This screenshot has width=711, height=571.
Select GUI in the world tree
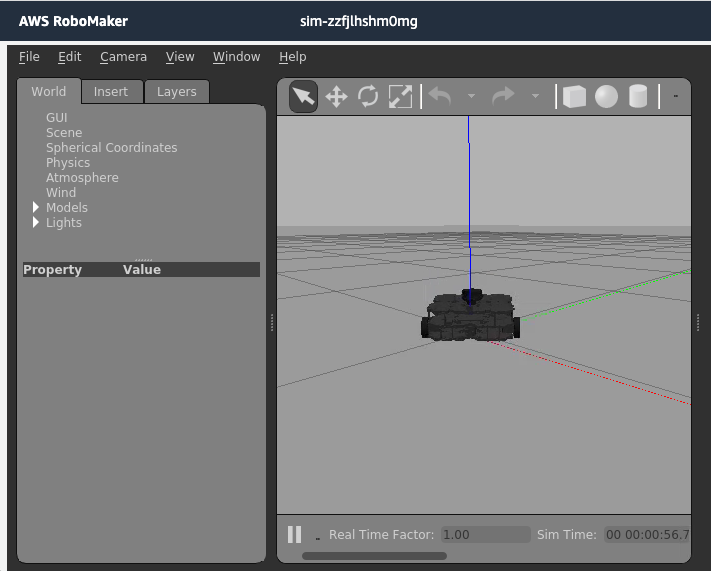(x=57, y=117)
